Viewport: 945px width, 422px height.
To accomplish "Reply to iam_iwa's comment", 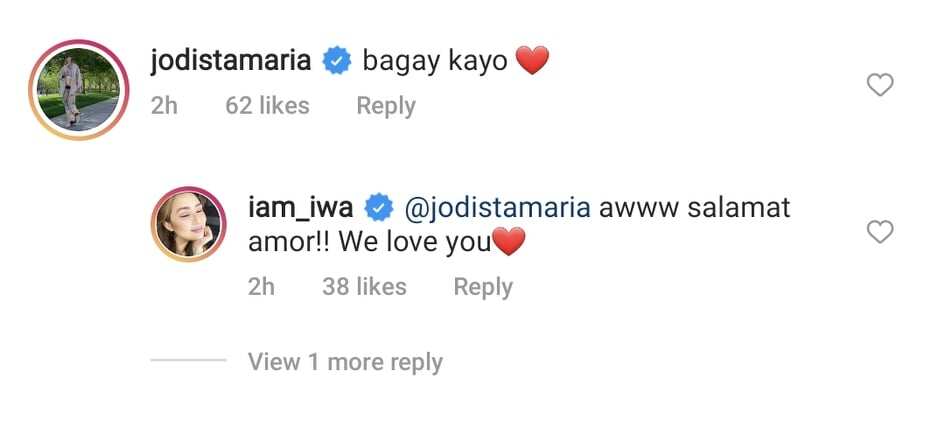I will (x=483, y=287).
